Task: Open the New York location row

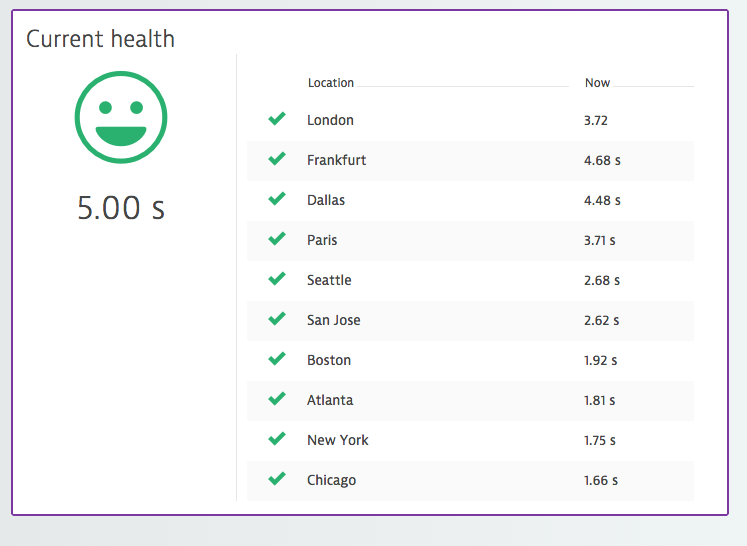Action: click(x=470, y=441)
